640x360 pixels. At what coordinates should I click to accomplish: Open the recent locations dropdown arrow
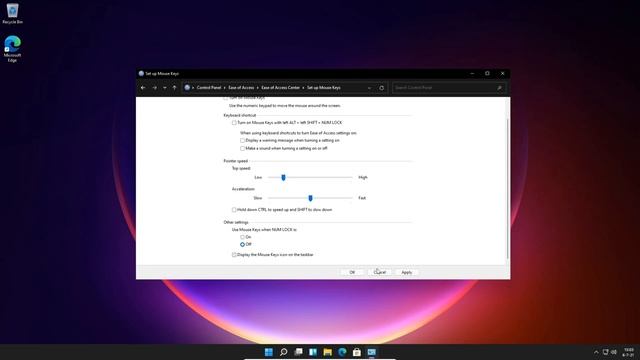point(164,88)
